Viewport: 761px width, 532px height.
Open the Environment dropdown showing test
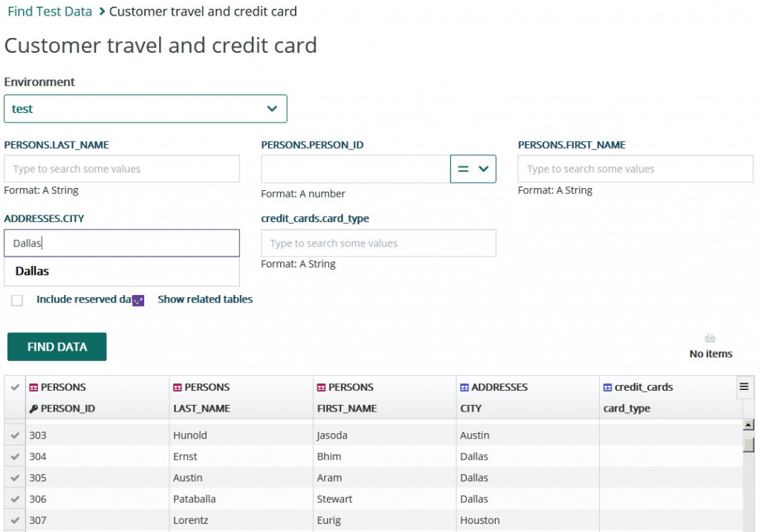pos(146,108)
